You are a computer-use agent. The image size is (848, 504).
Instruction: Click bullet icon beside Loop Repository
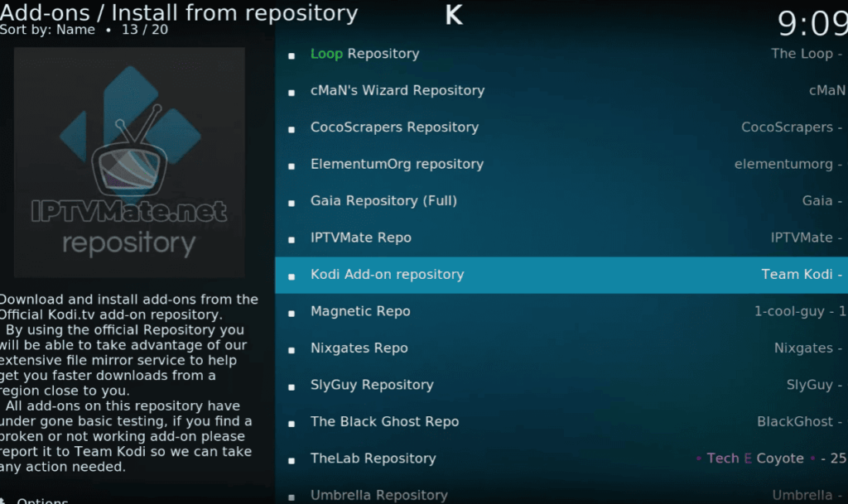click(x=291, y=55)
